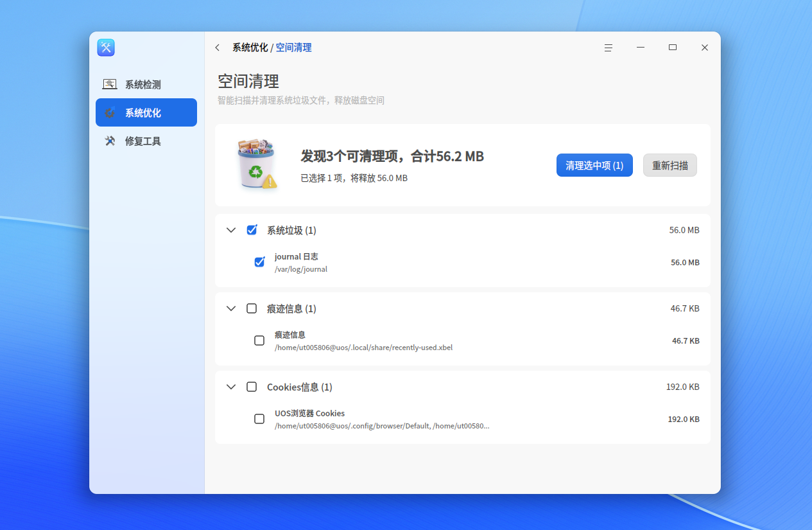The height and width of the screenshot is (530, 812).
Task: Click the /var/log/journal path text
Action: click(301, 269)
